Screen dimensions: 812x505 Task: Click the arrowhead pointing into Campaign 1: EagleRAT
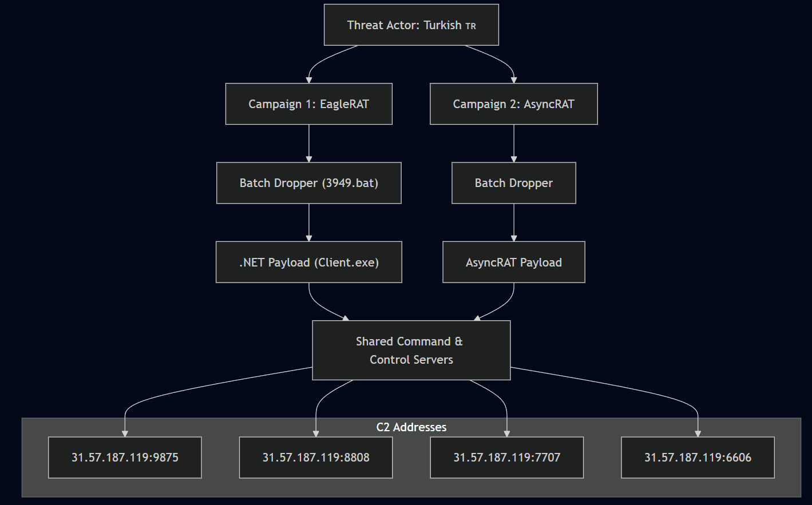pyautogui.click(x=309, y=79)
